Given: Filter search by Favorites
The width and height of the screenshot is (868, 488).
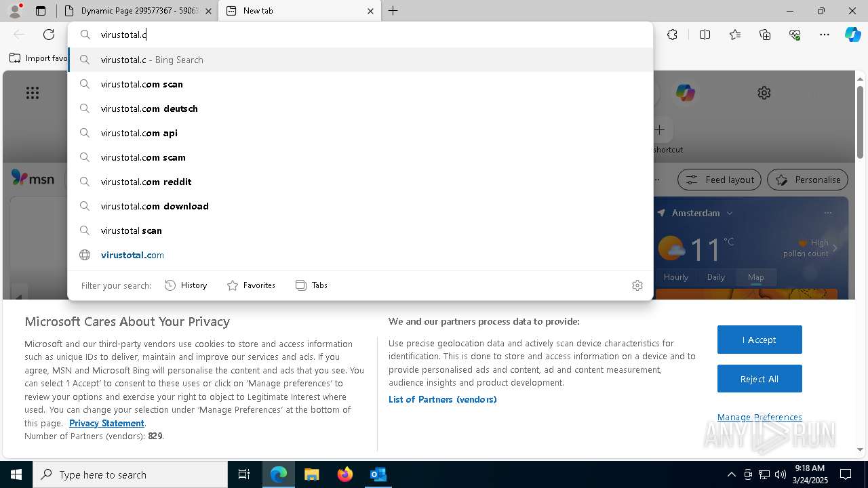Looking at the screenshot, I should (x=251, y=285).
